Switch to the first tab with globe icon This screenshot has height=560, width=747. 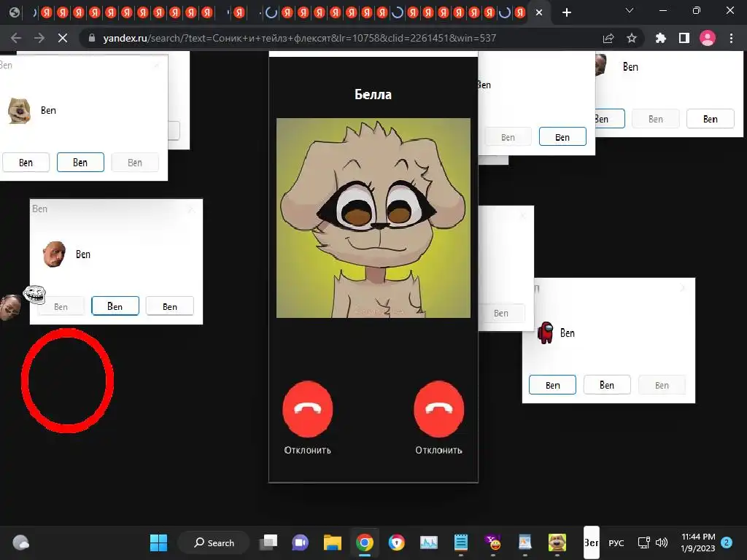tap(15, 12)
